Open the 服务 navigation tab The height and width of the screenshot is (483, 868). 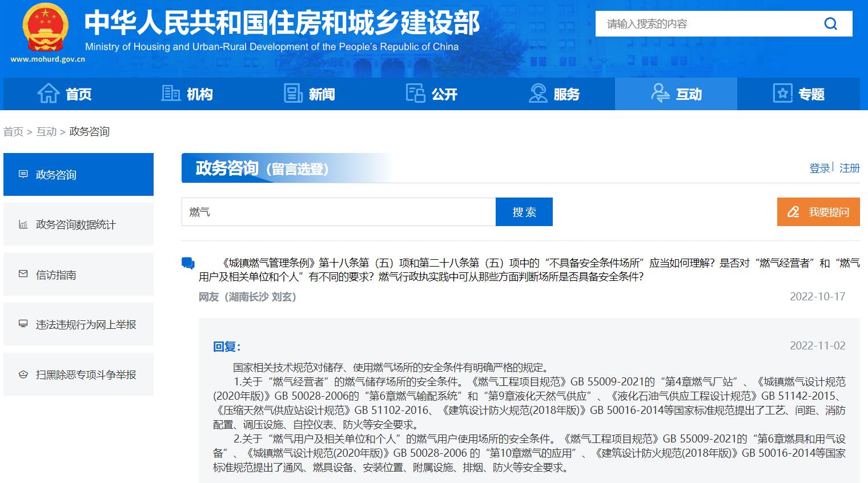pyautogui.click(x=554, y=94)
